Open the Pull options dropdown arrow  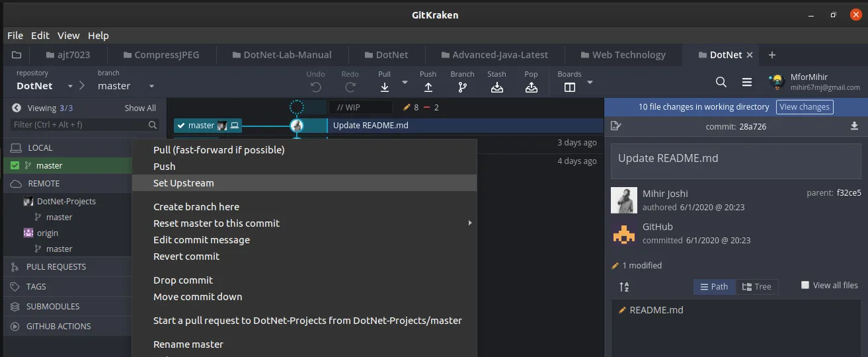[x=405, y=82]
